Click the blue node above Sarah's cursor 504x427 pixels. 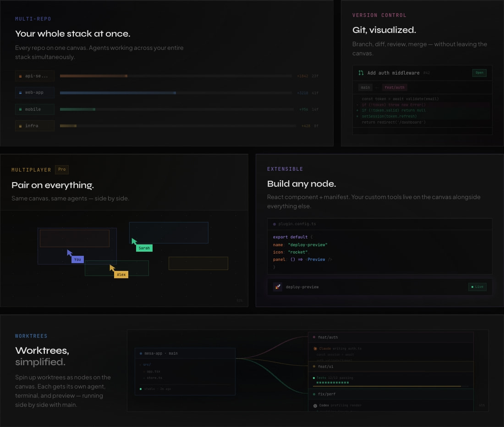(169, 232)
